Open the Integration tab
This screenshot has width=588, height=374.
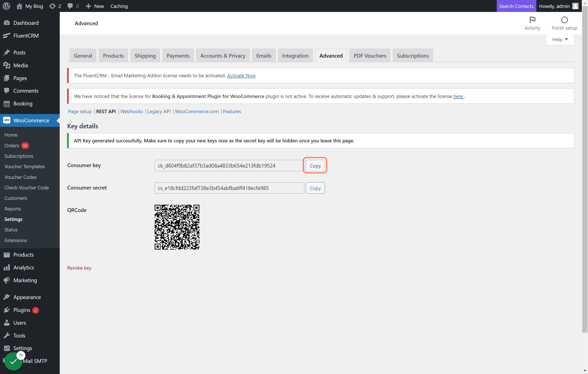295,56
